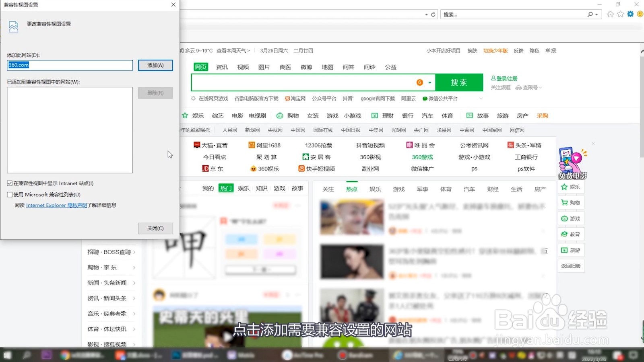Click the 添加此网站 input field with 360.com
644x362 pixels.
click(70, 66)
